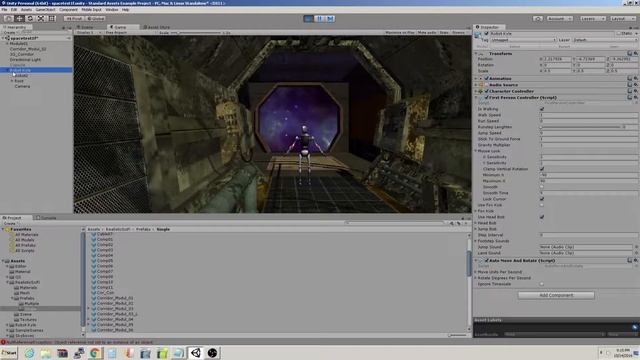Open the OBS icon in taskbar

click(x=212, y=353)
